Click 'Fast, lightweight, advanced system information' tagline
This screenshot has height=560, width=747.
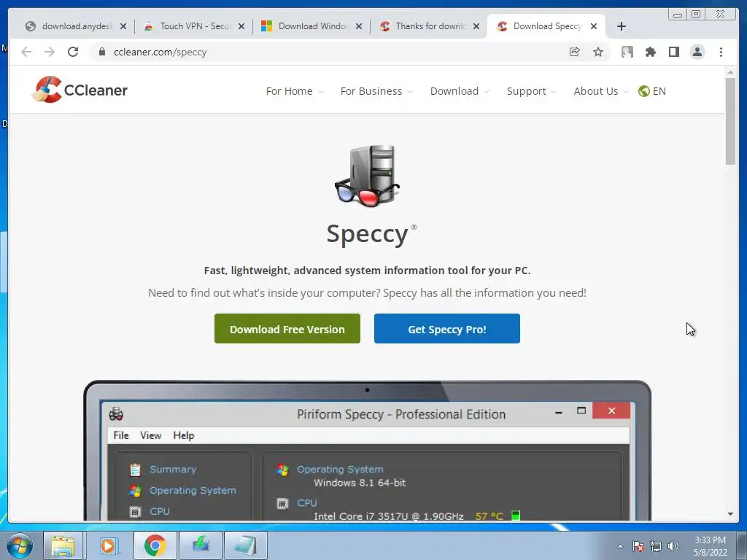pyautogui.click(x=368, y=271)
